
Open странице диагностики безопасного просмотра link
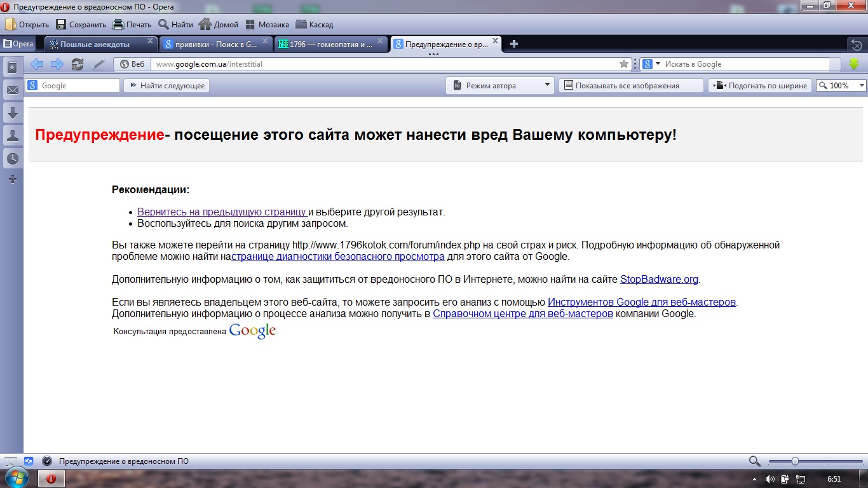337,257
